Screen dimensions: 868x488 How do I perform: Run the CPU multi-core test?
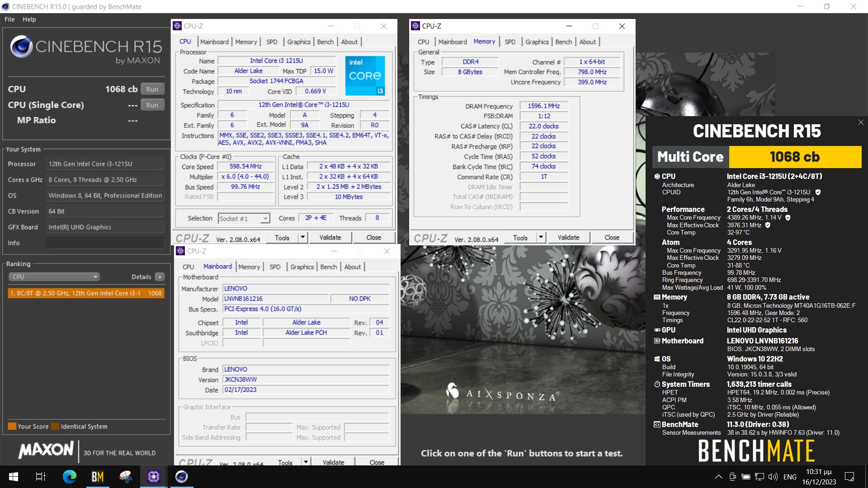tap(152, 89)
